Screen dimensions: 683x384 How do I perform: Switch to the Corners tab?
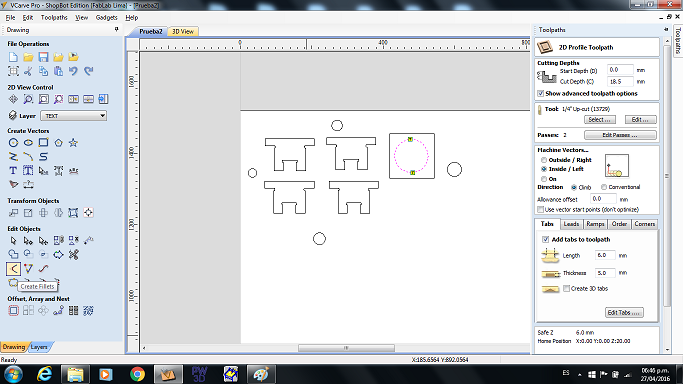(x=645, y=224)
